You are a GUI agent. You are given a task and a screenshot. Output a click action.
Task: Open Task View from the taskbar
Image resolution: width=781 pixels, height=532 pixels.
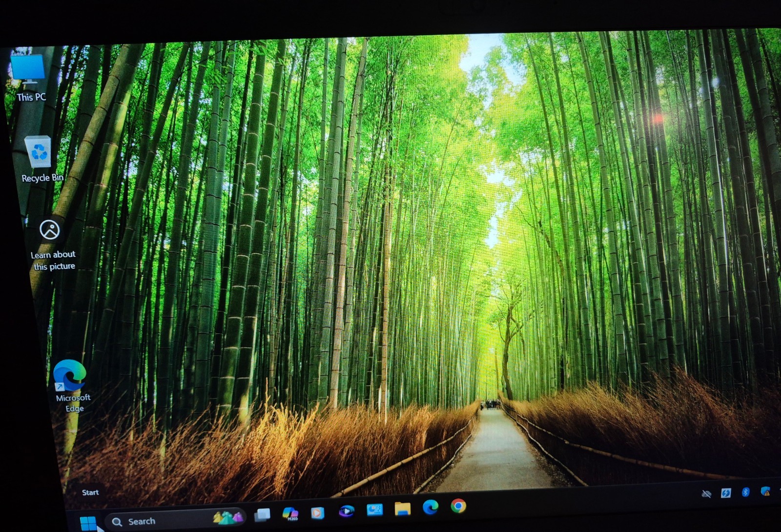click(263, 514)
